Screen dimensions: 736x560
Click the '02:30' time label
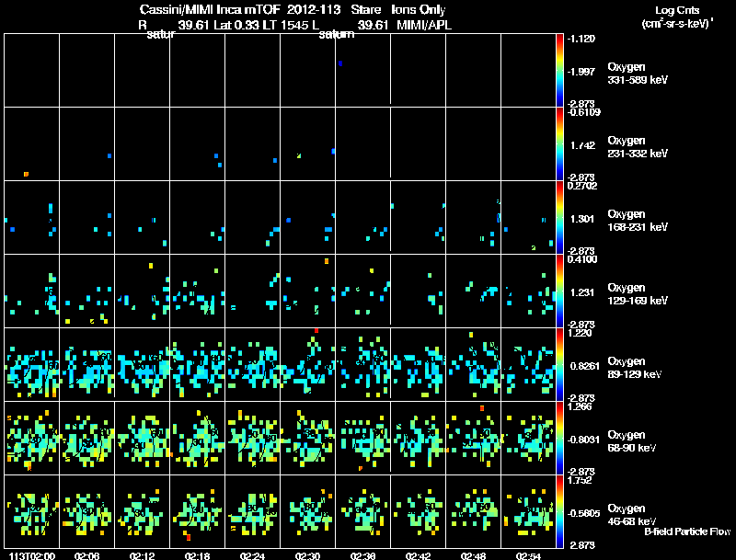coord(307,555)
